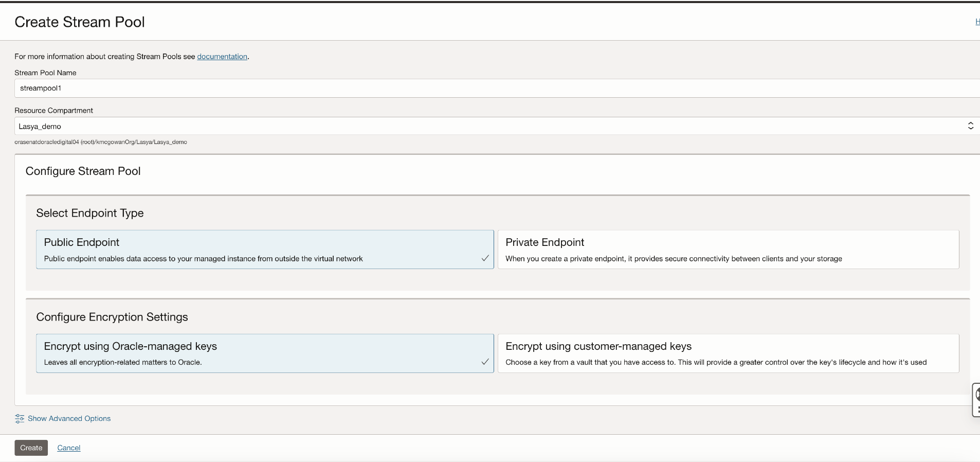The image size is (980, 462).
Task: Click the checkmark on Oracle-managed keys card
Action: pos(485,362)
